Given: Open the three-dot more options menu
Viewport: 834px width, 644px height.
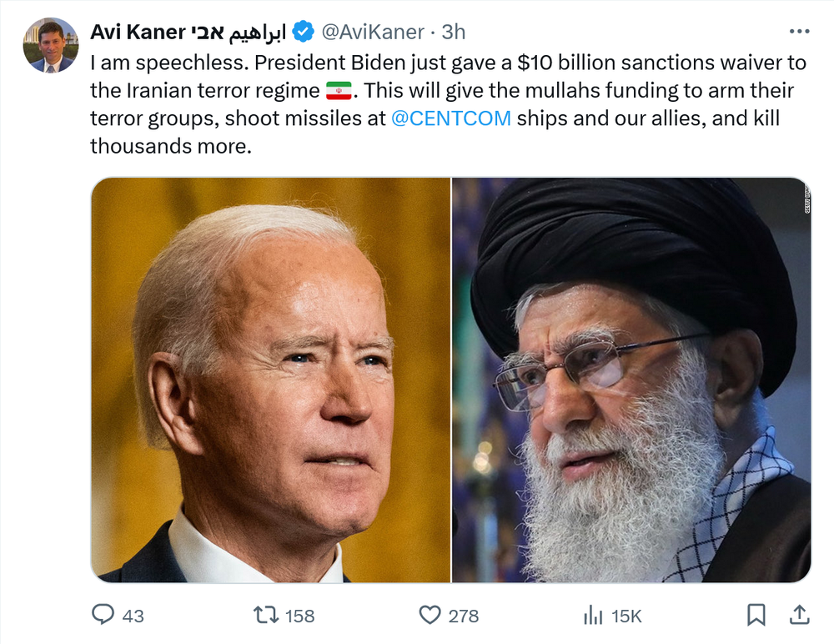Looking at the screenshot, I should click(798, 32).
